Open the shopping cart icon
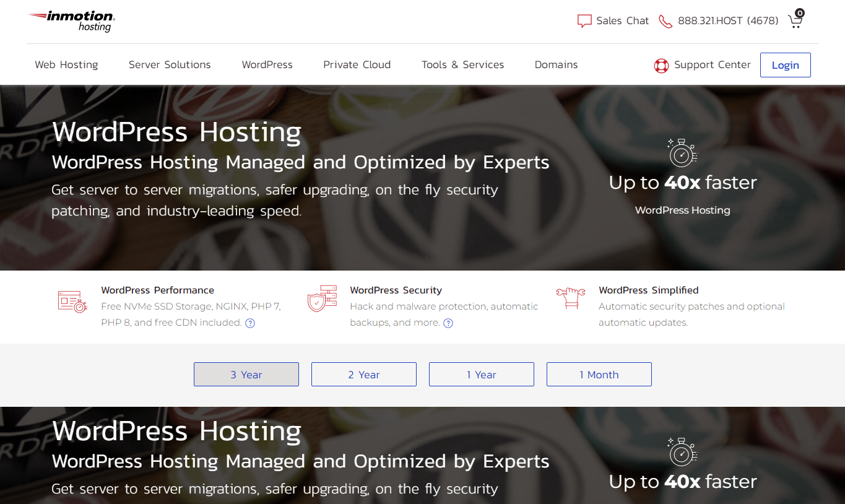This screenshot has height=504, width=845. click(x=795, y=19)
